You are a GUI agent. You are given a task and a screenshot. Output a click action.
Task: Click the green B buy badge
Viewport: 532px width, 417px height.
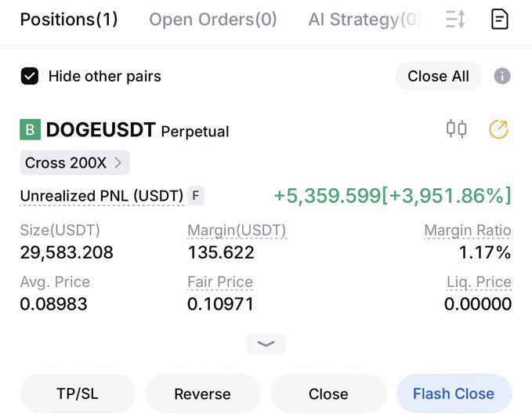[31, 129]
